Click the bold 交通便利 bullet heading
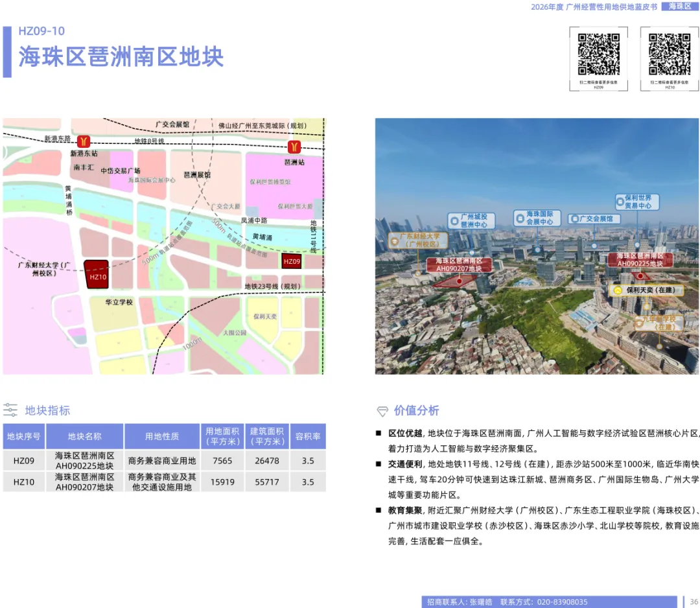Image resolution: width=700 pixels, height=608 pixels. pos(405,464)
